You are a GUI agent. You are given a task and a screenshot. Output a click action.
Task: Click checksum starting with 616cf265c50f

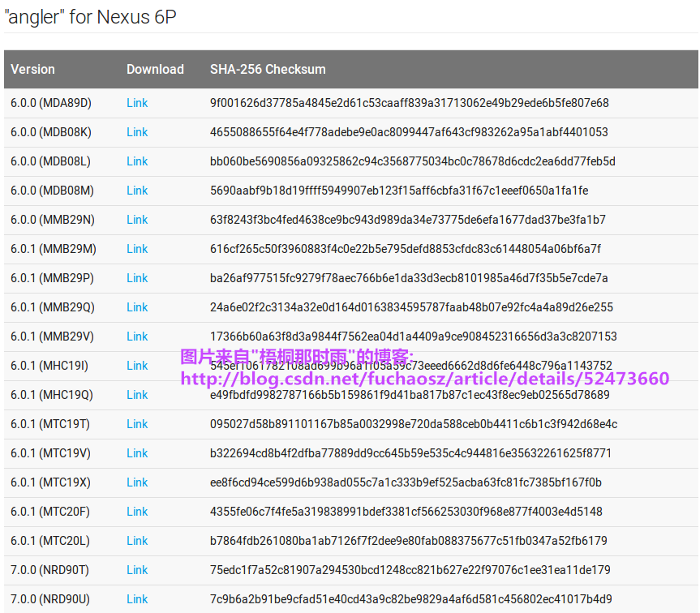[406, 250]
